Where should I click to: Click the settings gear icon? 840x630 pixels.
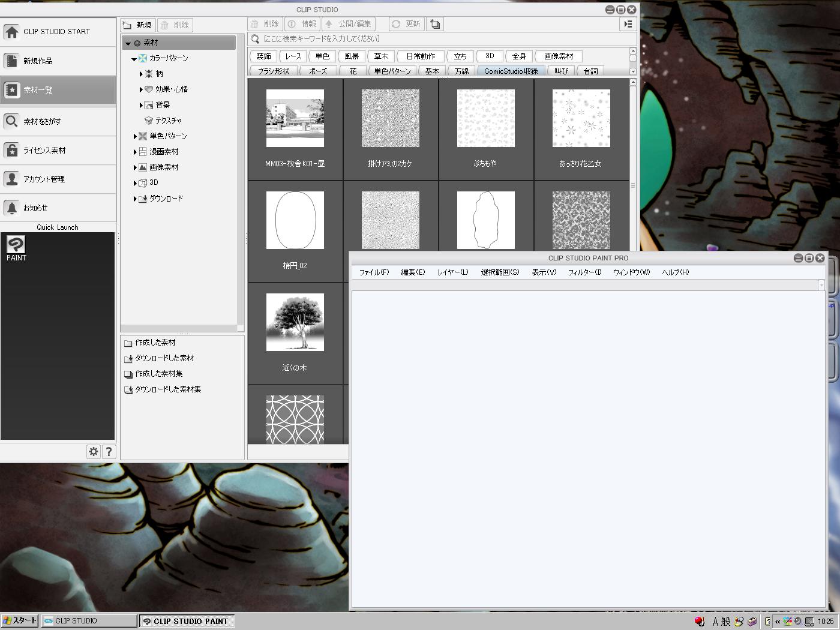coord(93,452)
